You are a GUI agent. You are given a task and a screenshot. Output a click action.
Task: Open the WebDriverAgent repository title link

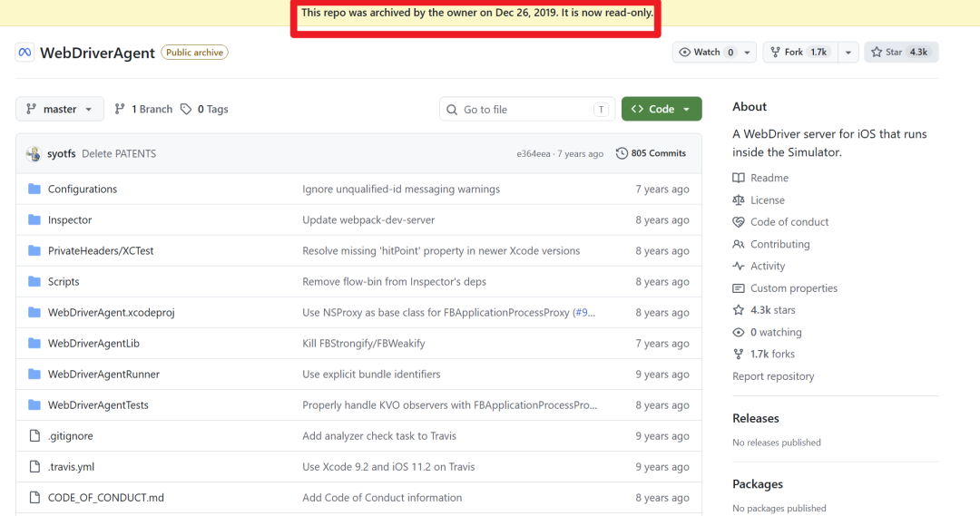tap(97, 54)
